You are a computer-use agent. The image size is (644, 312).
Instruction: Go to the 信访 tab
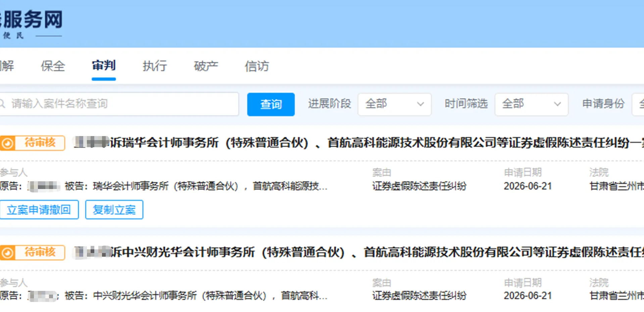coord(257,66)
